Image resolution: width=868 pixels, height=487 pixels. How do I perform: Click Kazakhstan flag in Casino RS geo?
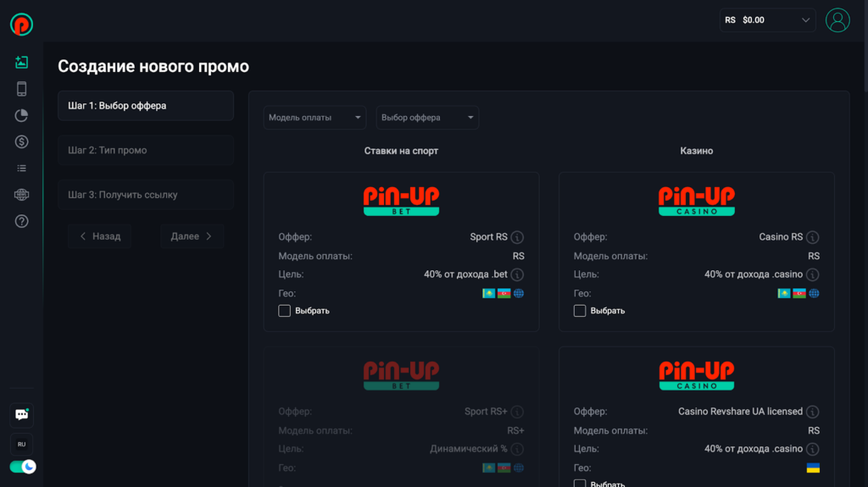point(784,293)
